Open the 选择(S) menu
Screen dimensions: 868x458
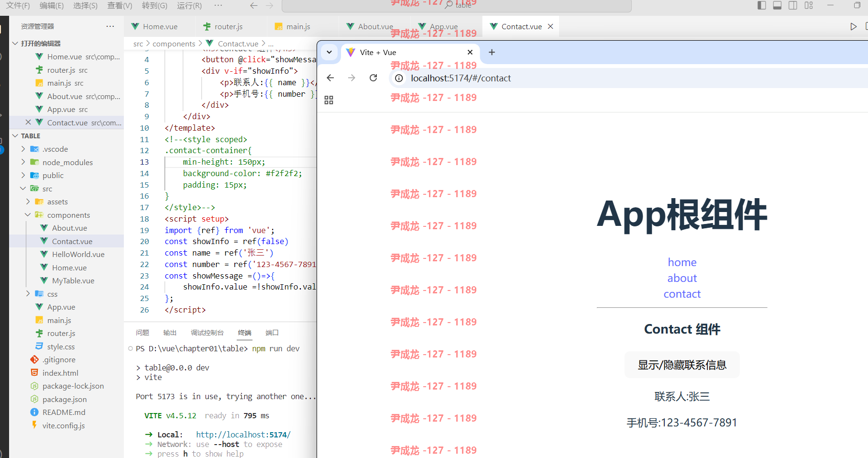click(x=85, y=6)
